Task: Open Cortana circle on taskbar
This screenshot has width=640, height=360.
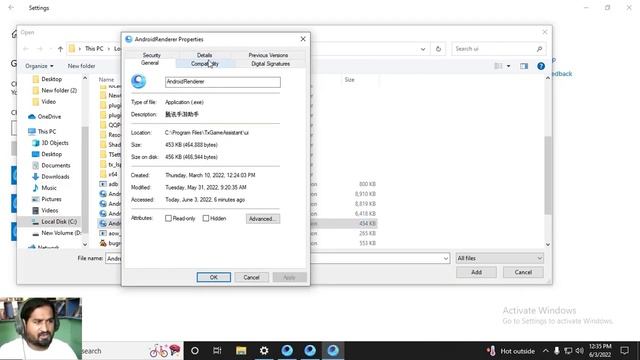Action: (x=195, y=351)
